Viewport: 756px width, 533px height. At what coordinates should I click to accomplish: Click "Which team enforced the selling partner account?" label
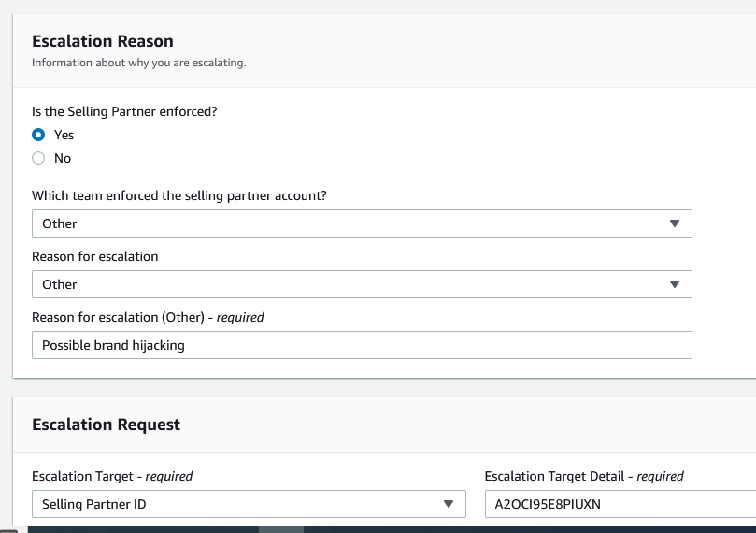178,195
